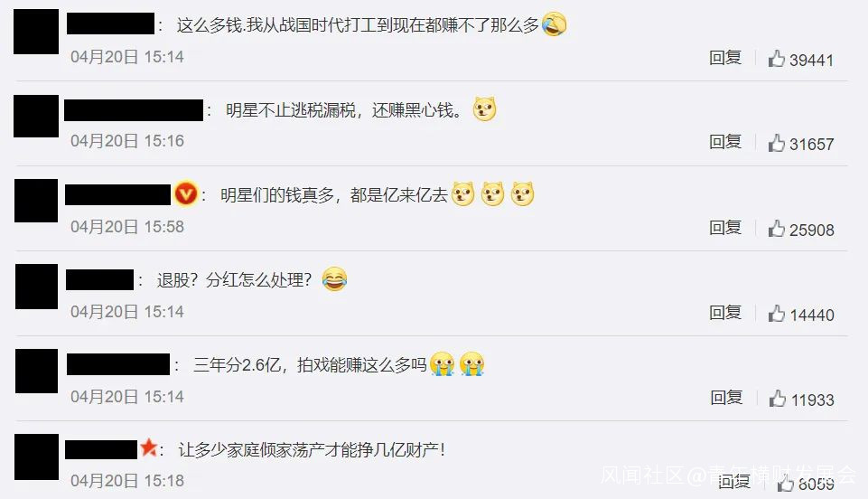Reply to the 三年分2.6亿 comment

pos(726,398)
